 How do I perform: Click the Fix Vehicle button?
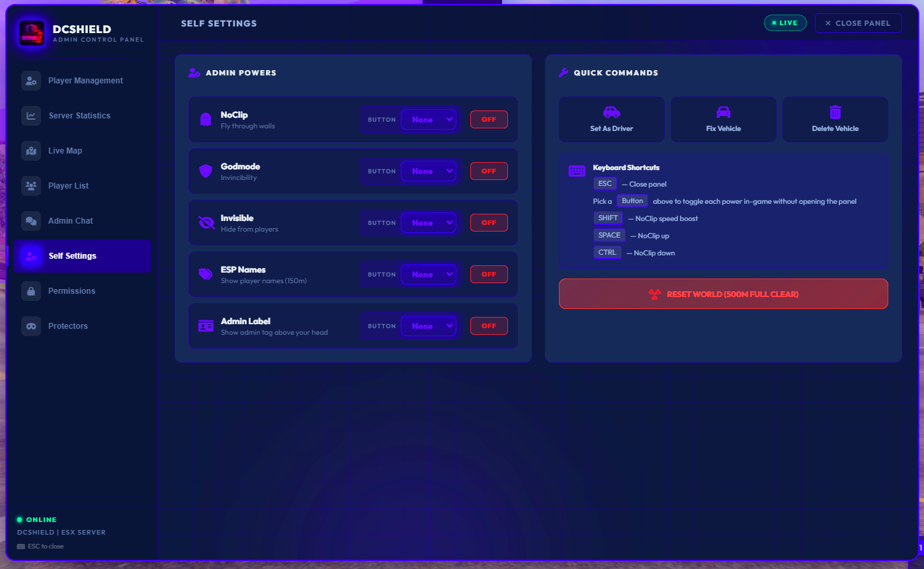(724, 120)
